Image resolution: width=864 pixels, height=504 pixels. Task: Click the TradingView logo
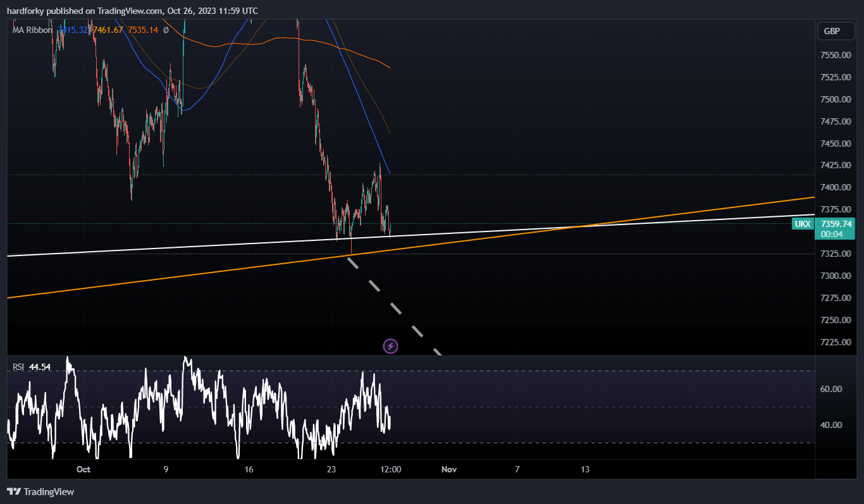click(40, 491)
